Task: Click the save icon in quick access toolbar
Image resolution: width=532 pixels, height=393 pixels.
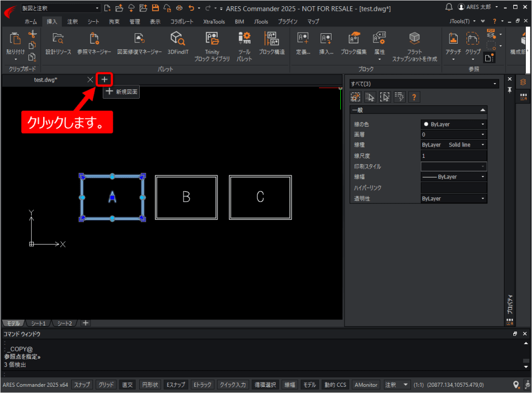Action: [155, 8]
